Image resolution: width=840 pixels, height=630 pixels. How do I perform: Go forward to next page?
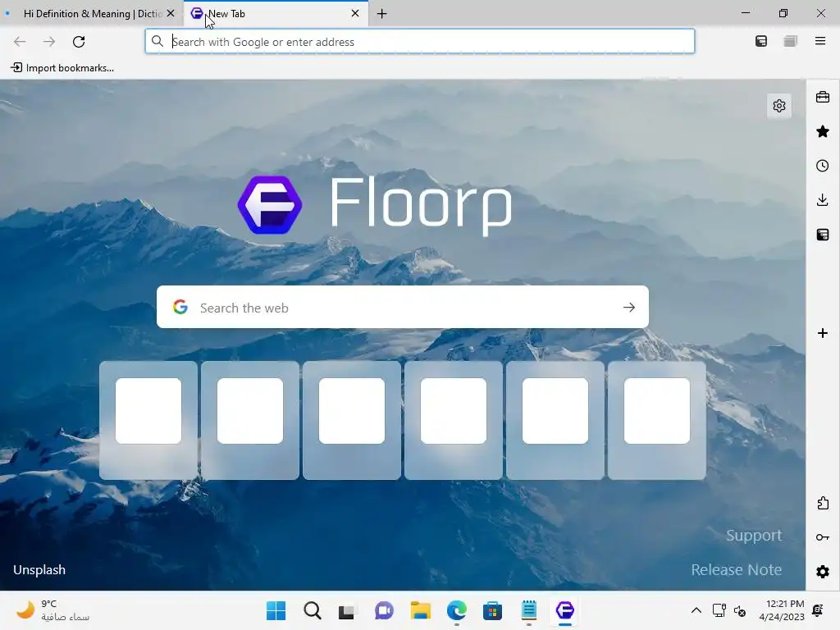(x=49, y=42)
